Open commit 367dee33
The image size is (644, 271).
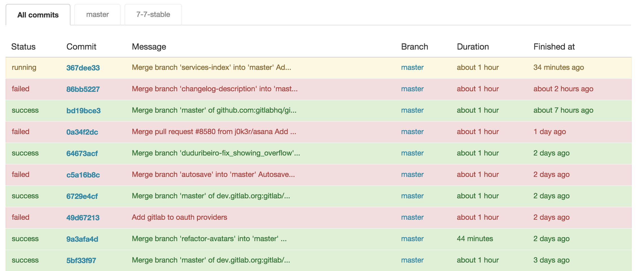point(83,68)
